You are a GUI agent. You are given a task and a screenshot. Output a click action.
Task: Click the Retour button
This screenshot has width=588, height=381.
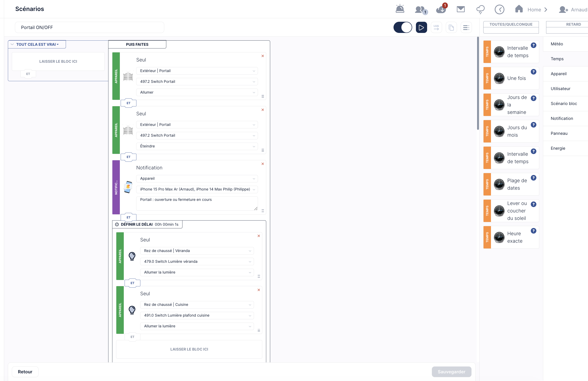tap(25, 372)
